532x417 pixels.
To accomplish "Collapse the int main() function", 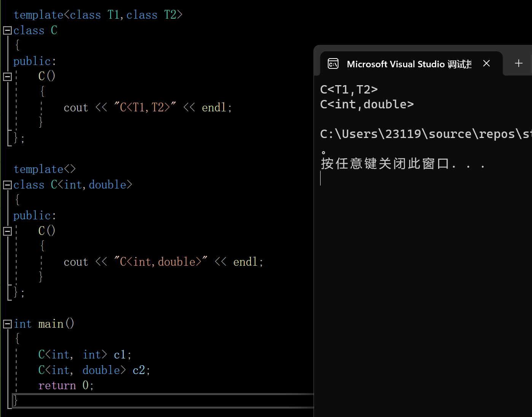I will (x=7, y=324).
